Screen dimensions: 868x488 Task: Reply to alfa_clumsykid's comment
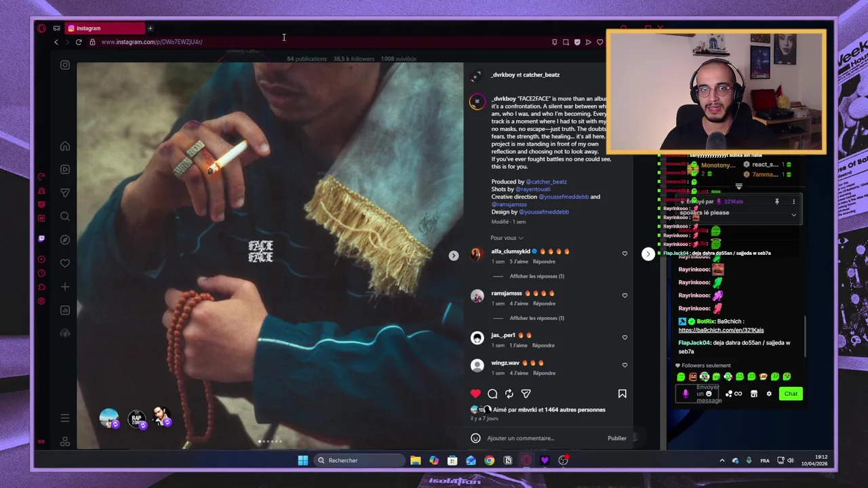coord(544,262)
